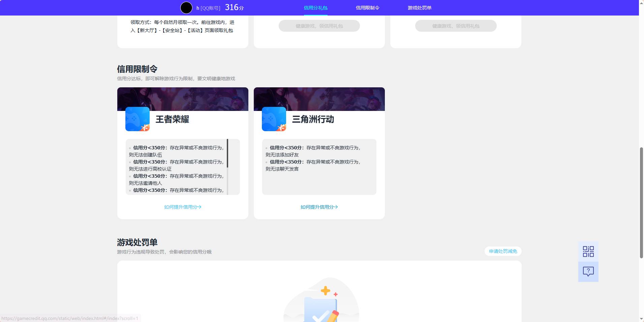Click the page vertical scrollbar thumb
Image resolution: width=644 pixels, height=322 pixels.
tap(641, 203)
